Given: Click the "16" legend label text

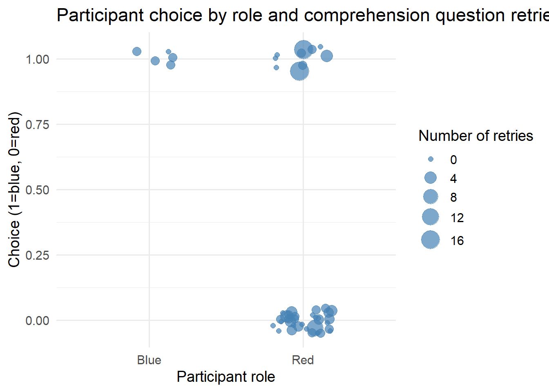Looking at the screenshot, I should [457, 241].
